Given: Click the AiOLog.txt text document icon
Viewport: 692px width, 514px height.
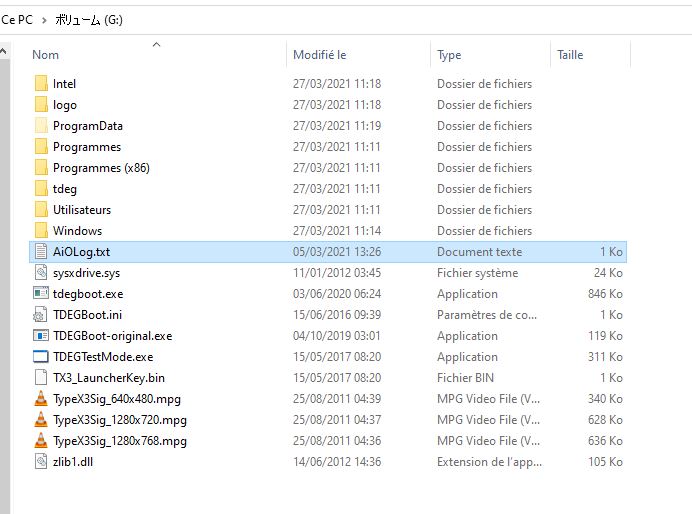Looking at the screenshot, I should (41, 251).
